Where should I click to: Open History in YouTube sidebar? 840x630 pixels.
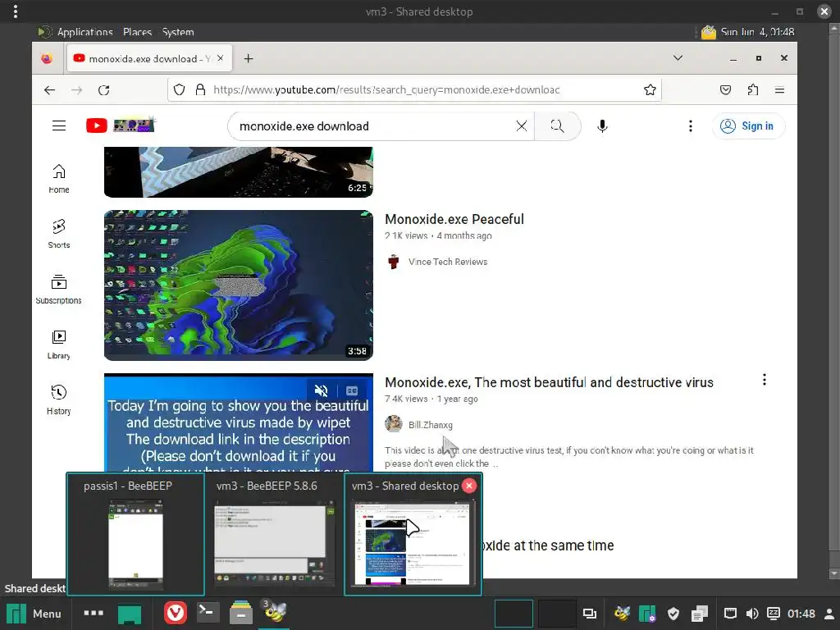(59, 399)
